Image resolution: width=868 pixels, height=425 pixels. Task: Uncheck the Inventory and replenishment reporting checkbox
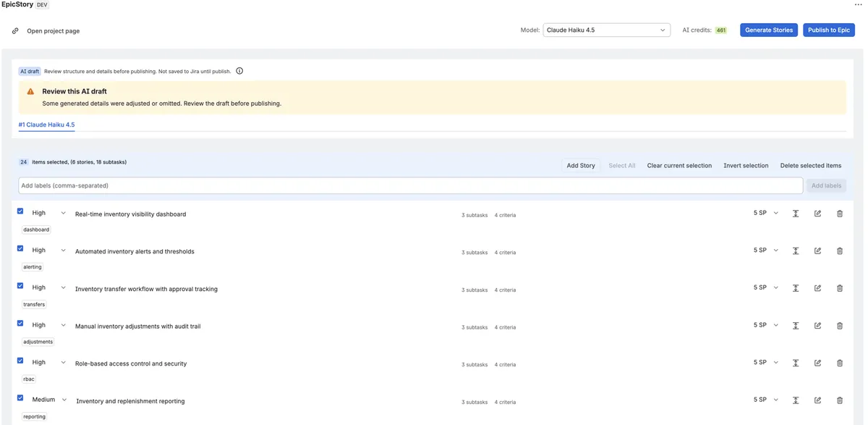[20, 398]
